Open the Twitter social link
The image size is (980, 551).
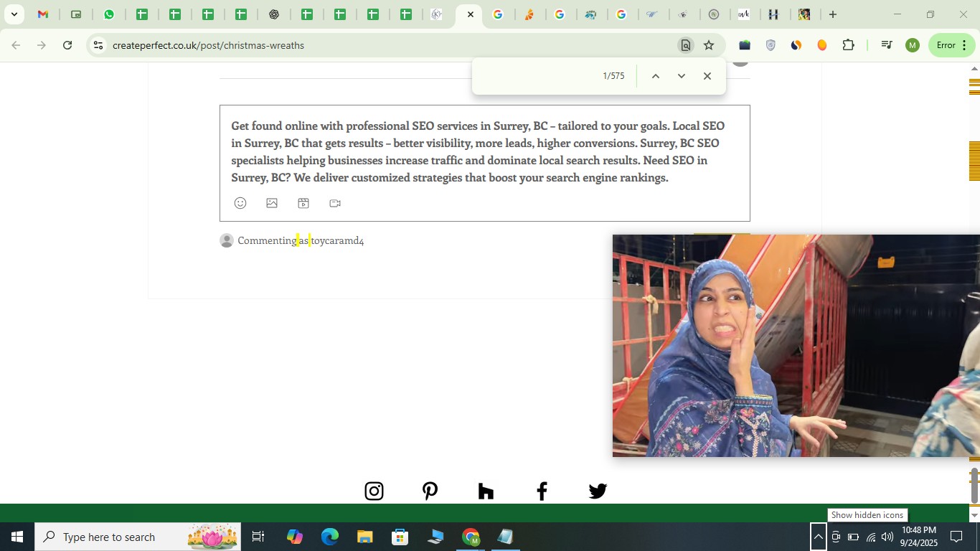click(598, 491)
